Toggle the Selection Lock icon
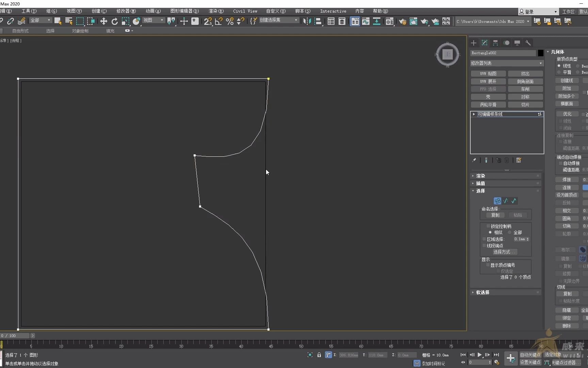Image resolution: width=588 pixels, height=368 pixels. (319, 355)
